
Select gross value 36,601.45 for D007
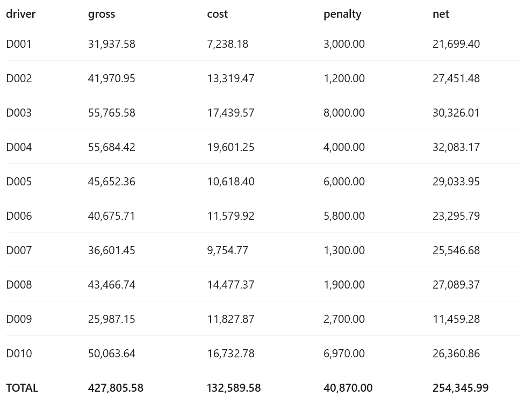pyautogui.click(x=112, y=250)
